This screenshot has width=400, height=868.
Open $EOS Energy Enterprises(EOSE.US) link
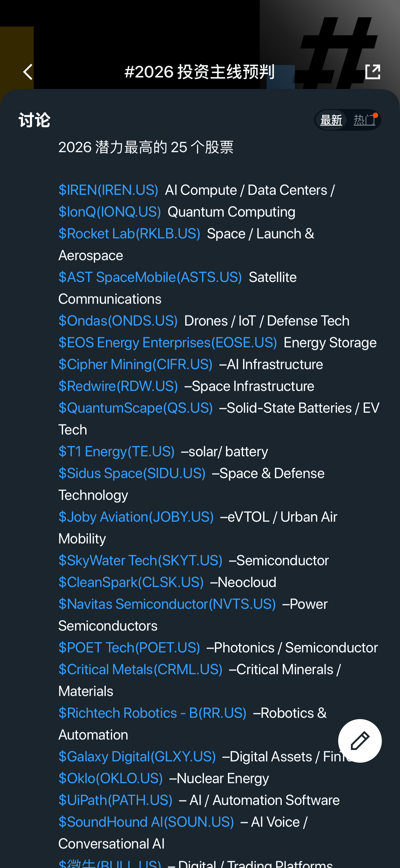[168, 342]
